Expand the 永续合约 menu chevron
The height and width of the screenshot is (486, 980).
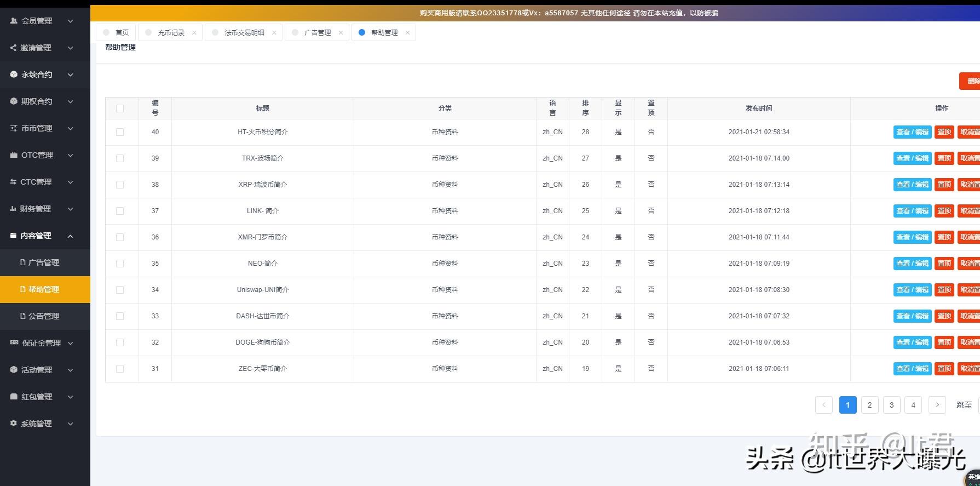pos(71,75)
